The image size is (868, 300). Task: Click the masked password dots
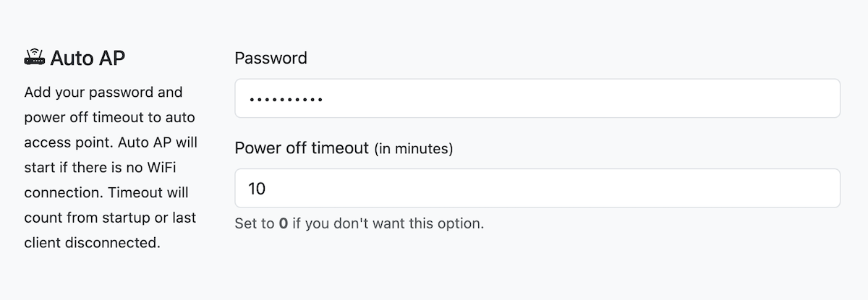pos(285,99)
